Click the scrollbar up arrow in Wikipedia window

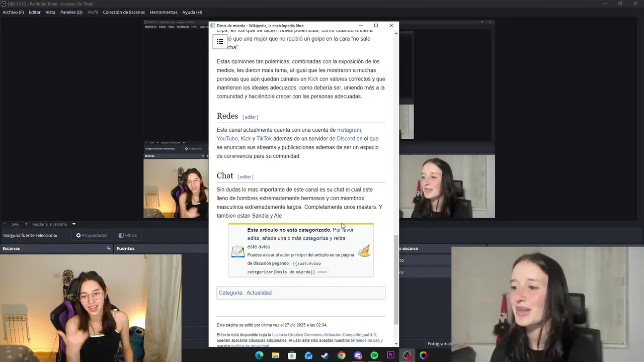[396, 33]
